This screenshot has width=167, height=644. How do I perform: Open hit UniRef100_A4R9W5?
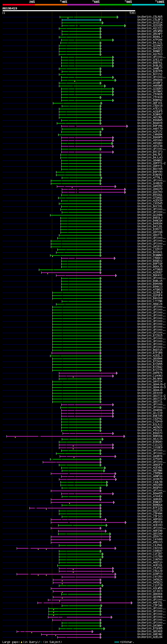150,86
